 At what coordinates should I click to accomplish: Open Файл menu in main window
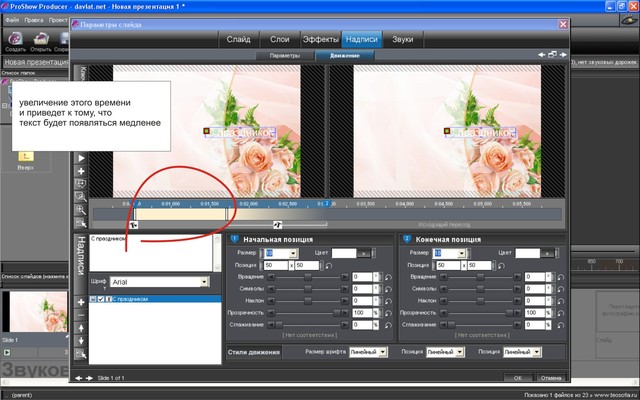tap(12, 20)
